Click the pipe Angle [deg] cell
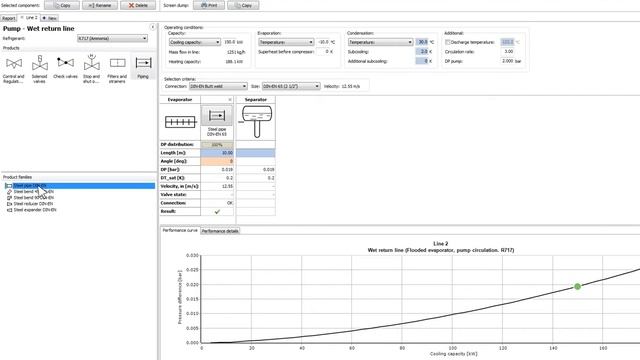The height and width of the screenshot is (360, 640). coord(217,161)
